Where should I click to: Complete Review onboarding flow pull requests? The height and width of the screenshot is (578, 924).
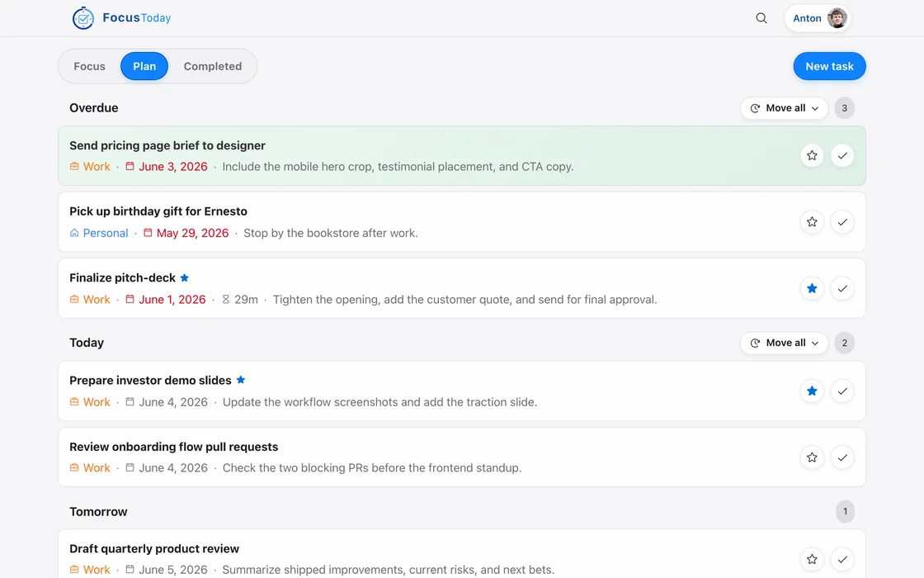click(x=842, y=457)
